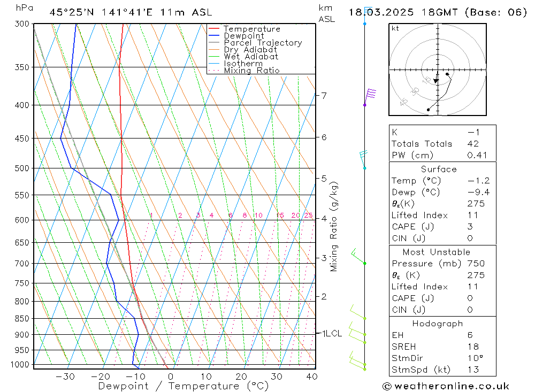Click the SREH value 18

pos(473,347)
